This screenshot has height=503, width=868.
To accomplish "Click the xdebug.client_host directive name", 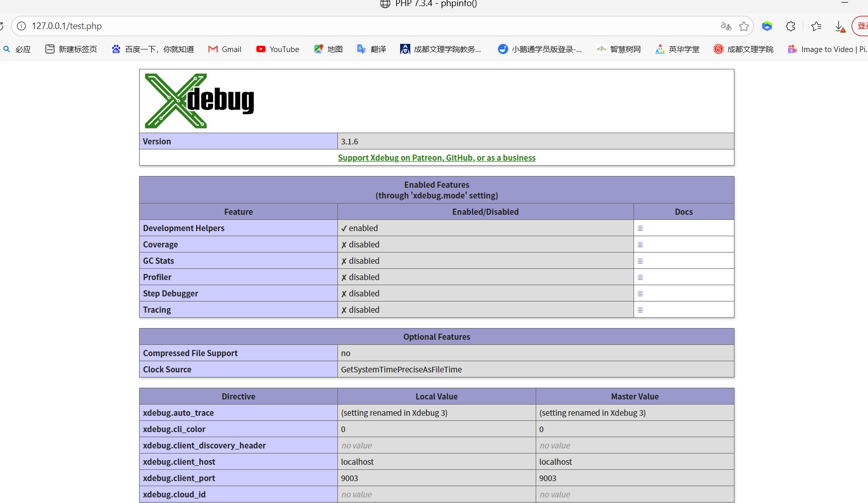I will pos(179,462).
